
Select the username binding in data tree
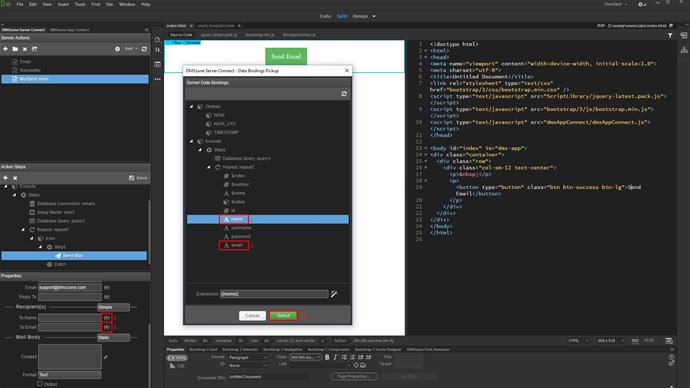[241, 228]
